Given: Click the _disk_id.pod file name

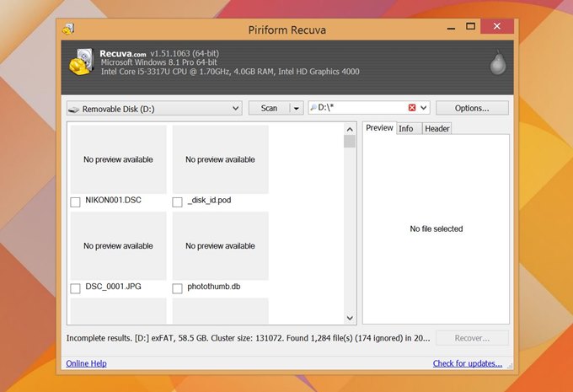Looking at the screenshot, I should coord(209,200).
